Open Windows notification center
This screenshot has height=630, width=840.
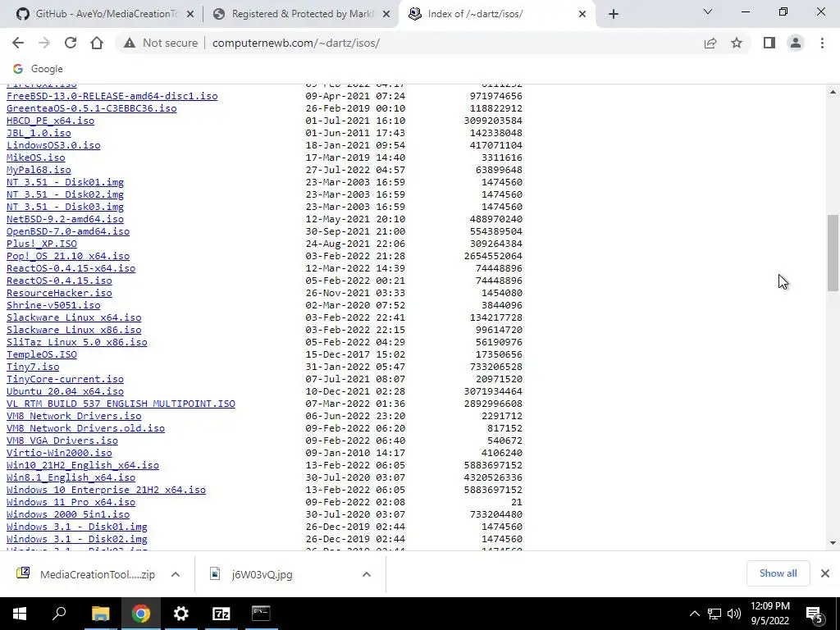pos(815,614)
